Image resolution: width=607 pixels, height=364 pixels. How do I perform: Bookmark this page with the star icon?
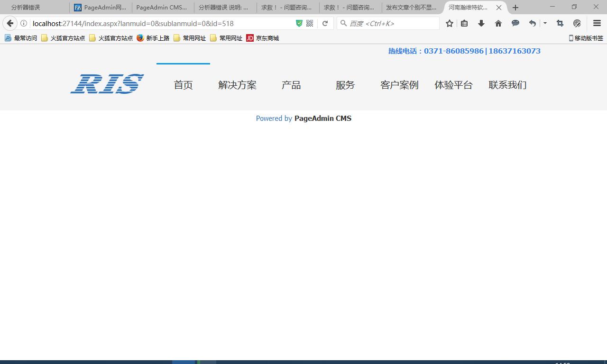[x=449, y=23]
